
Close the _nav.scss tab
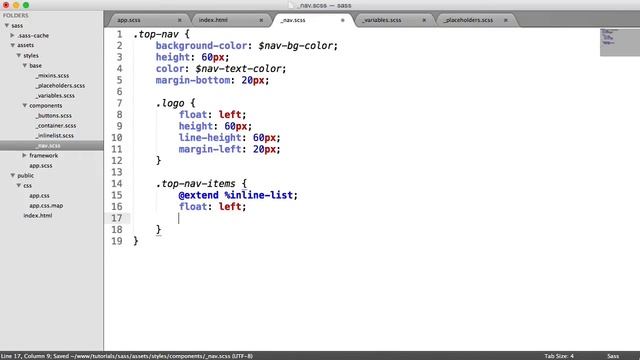click(343, 20)
